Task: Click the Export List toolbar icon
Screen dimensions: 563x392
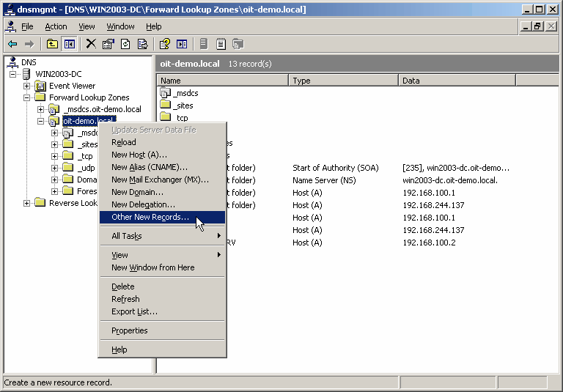Action: 142,44
